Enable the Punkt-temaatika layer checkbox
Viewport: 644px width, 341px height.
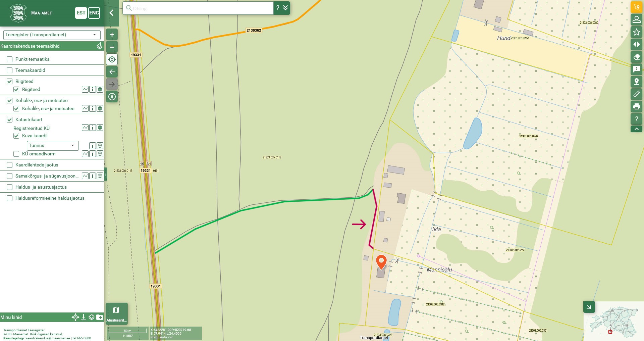click(x=10, y=59)
